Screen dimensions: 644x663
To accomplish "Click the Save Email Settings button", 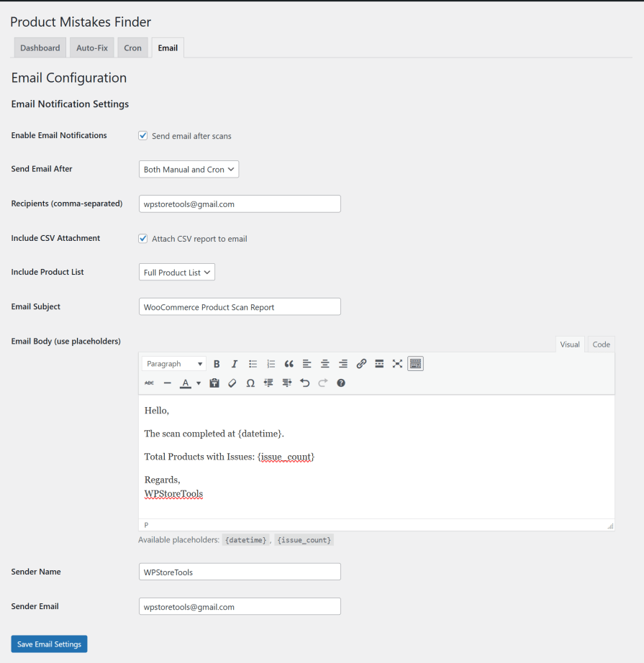I will 49,644.
